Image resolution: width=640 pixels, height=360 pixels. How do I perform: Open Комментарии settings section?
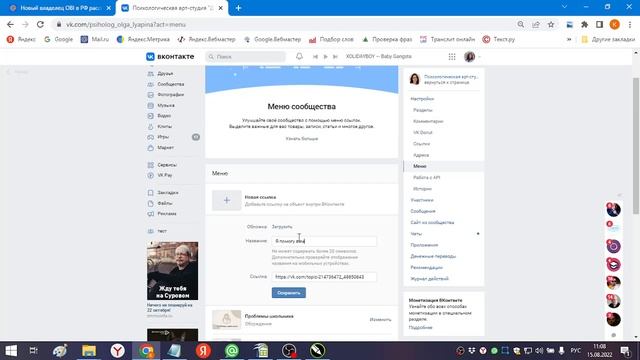[428, 121]
